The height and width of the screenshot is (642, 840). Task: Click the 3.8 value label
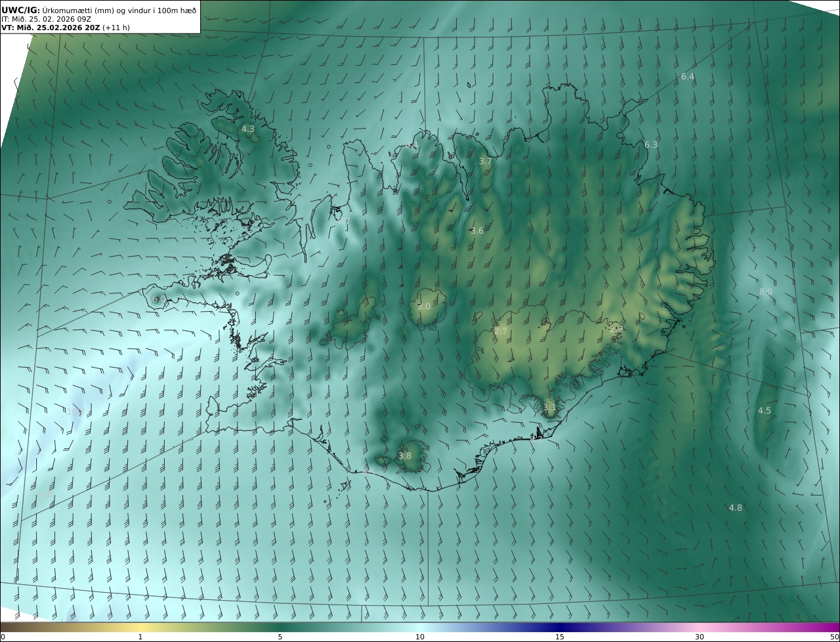click(405, 456)
